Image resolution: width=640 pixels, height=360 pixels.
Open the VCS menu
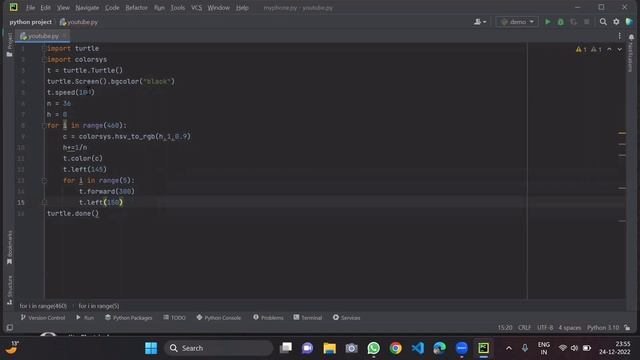pos(196,7)
